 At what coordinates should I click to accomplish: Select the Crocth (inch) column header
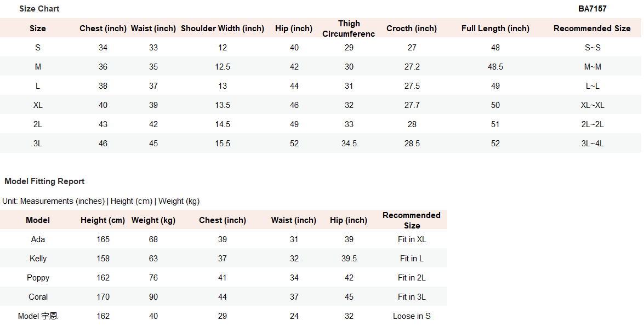412,28
